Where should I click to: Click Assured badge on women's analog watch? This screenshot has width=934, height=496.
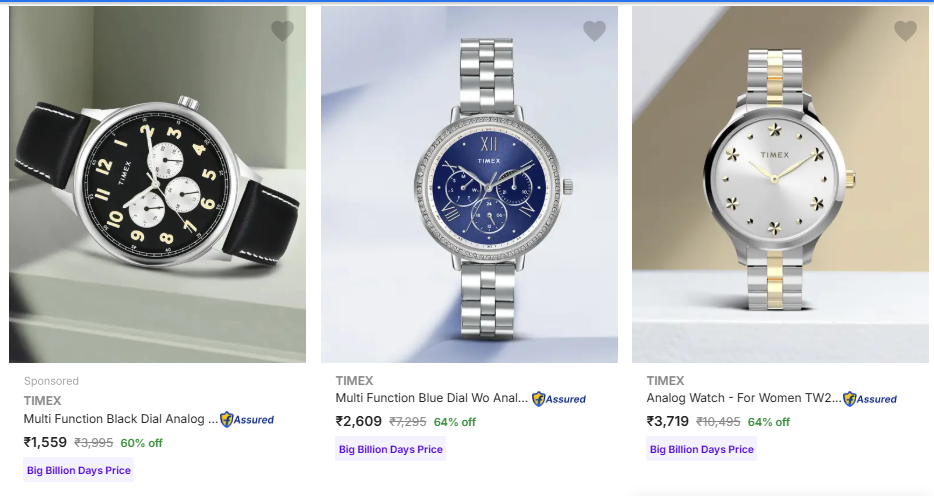click(870, 399)
